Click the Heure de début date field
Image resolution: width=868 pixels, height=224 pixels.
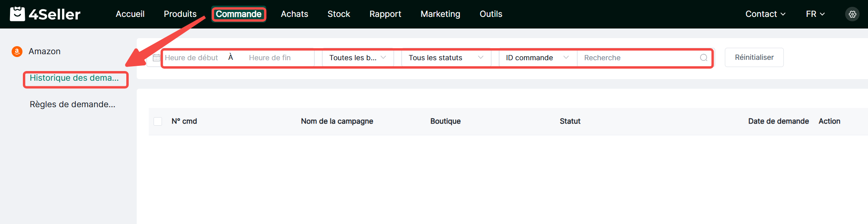click(192, 58)
